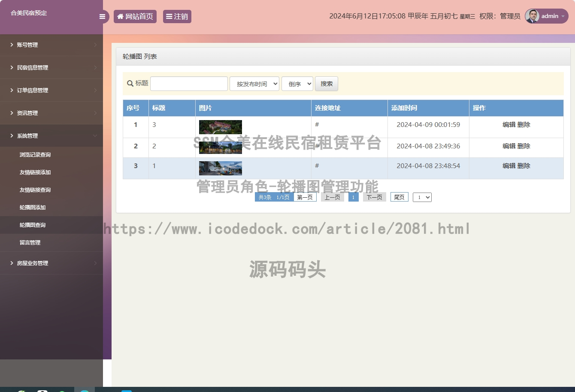Click the date 2024-04-09 00:01:59
This screenshot has width=575, height=392.
[428, 125]
